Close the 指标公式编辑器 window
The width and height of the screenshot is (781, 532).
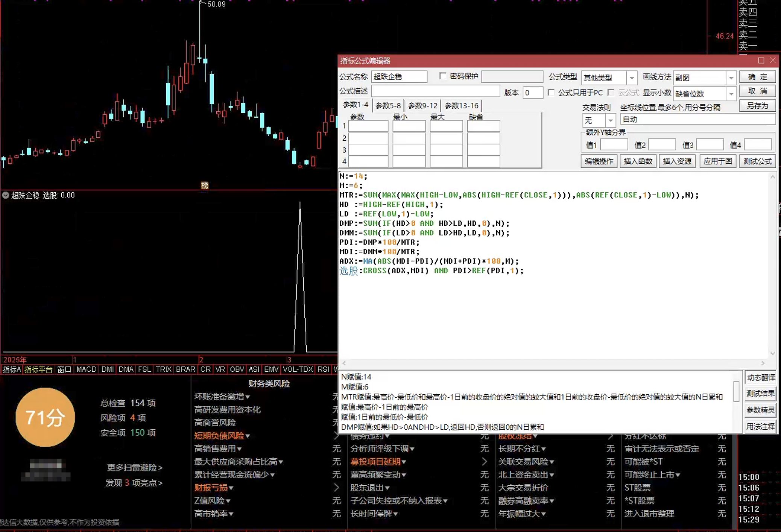(773, 61)
